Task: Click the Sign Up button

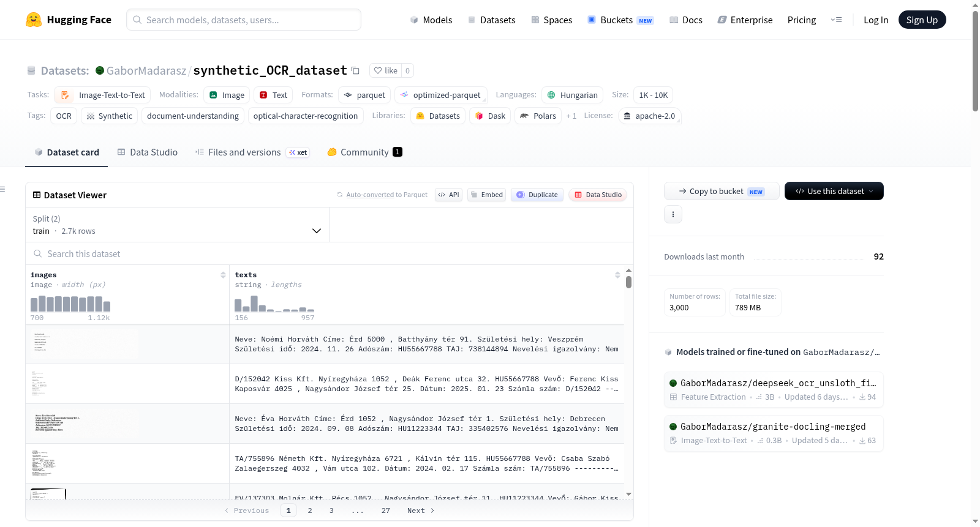Action: pyautogui.click(x=922, y=20)
